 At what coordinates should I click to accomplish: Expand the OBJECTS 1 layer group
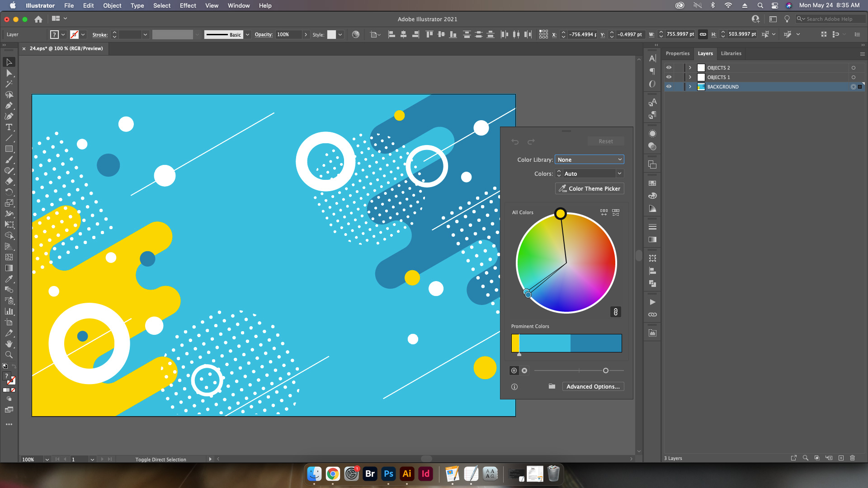tap(690, 77)
